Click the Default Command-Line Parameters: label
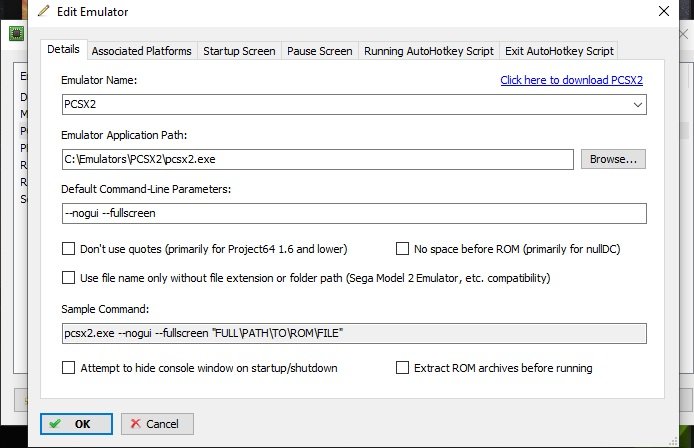Screen dimensions: 694x448 [x=146, y=189]
